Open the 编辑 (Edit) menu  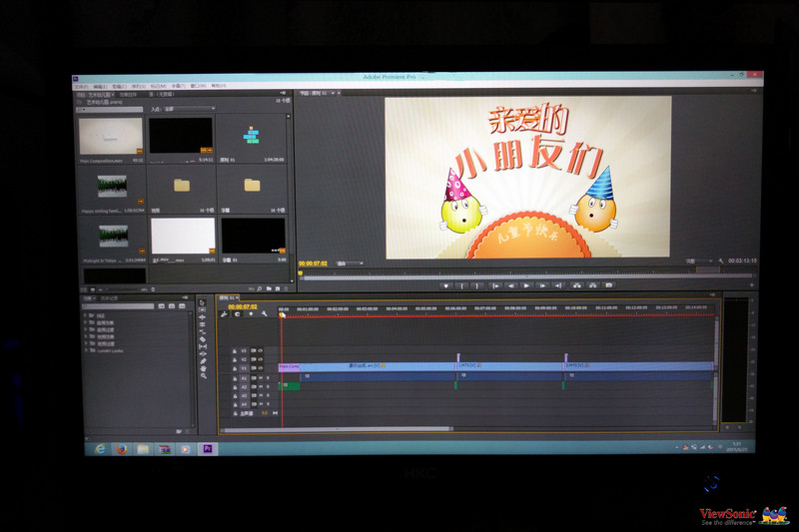(x=100, y=87)
